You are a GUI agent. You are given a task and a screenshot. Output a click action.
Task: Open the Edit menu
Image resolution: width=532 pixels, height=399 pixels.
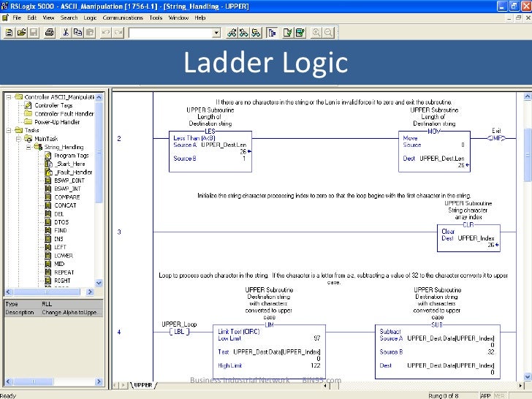[x=31, y=18]
